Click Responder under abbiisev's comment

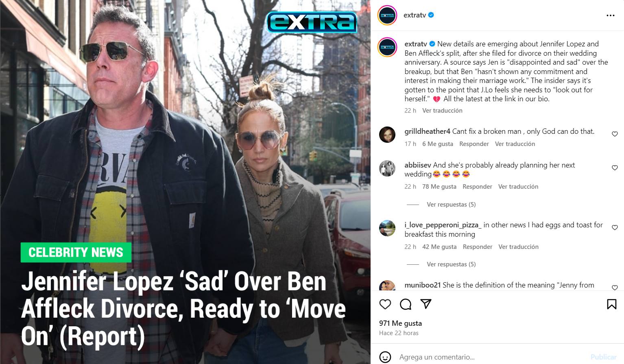(477, 187)
